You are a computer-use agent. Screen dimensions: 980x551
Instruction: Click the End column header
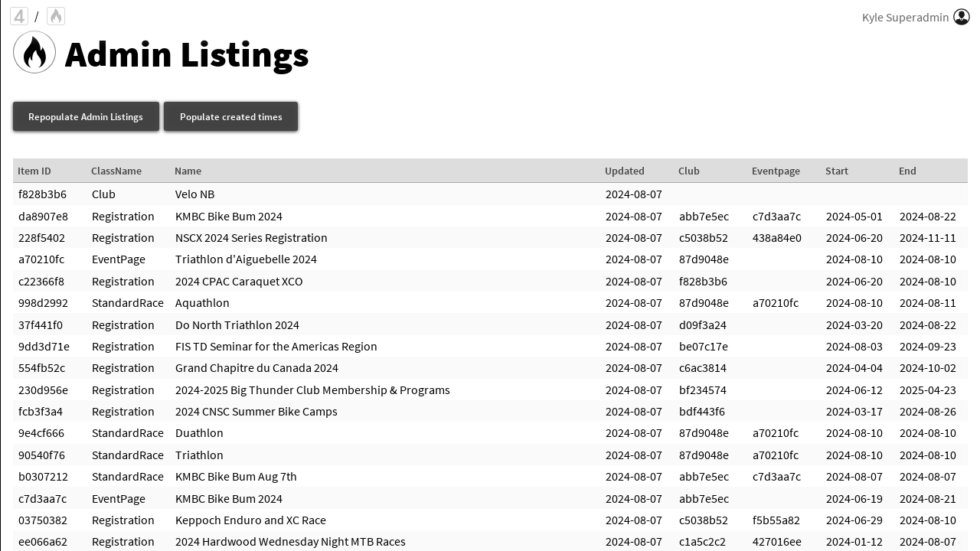[907, 171]
